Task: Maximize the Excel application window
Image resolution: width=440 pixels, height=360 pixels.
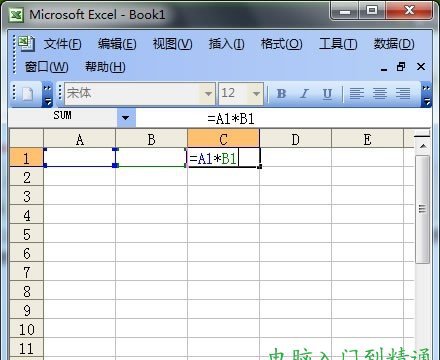Action: coord(372,11)
